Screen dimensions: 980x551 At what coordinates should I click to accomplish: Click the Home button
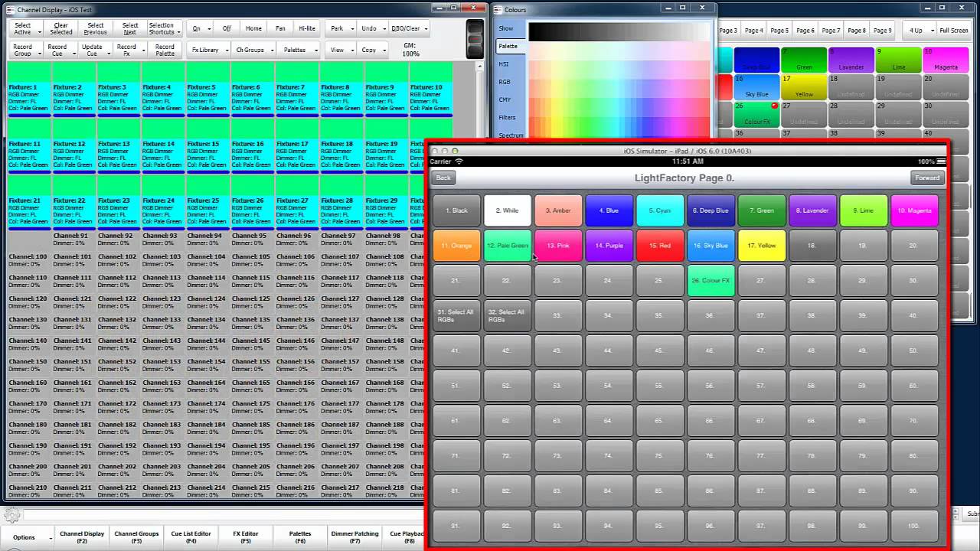coord(253,28)
